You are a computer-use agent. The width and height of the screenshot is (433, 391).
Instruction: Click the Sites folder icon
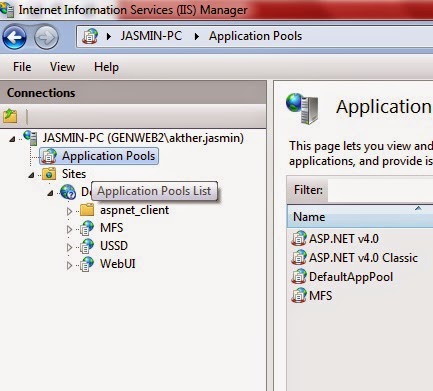[49, 174]
